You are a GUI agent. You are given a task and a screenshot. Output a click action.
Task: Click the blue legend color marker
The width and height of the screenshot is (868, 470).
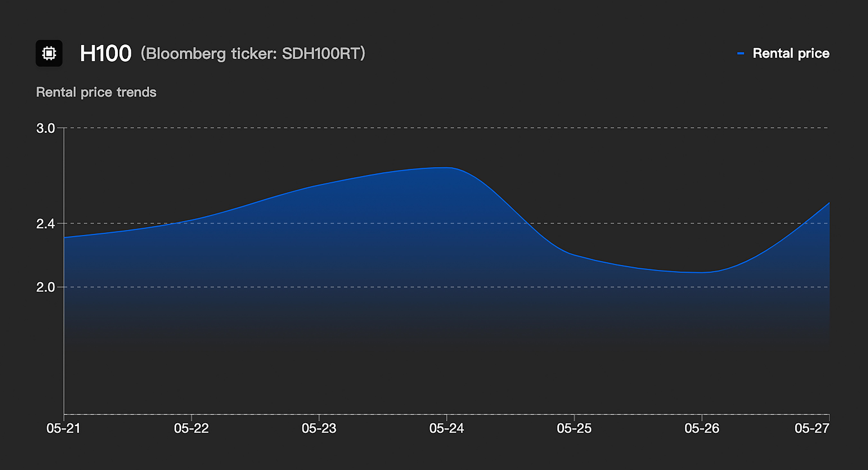coord(740,53)
